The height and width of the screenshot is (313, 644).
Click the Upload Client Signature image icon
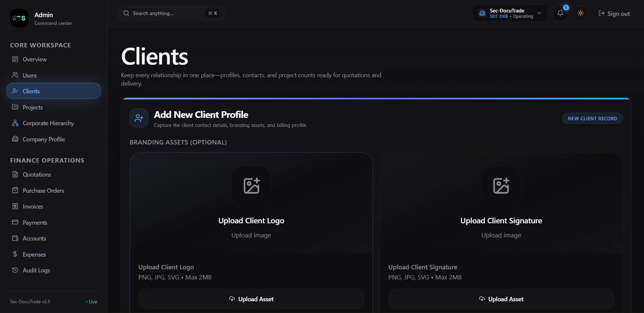coord(501,186)
